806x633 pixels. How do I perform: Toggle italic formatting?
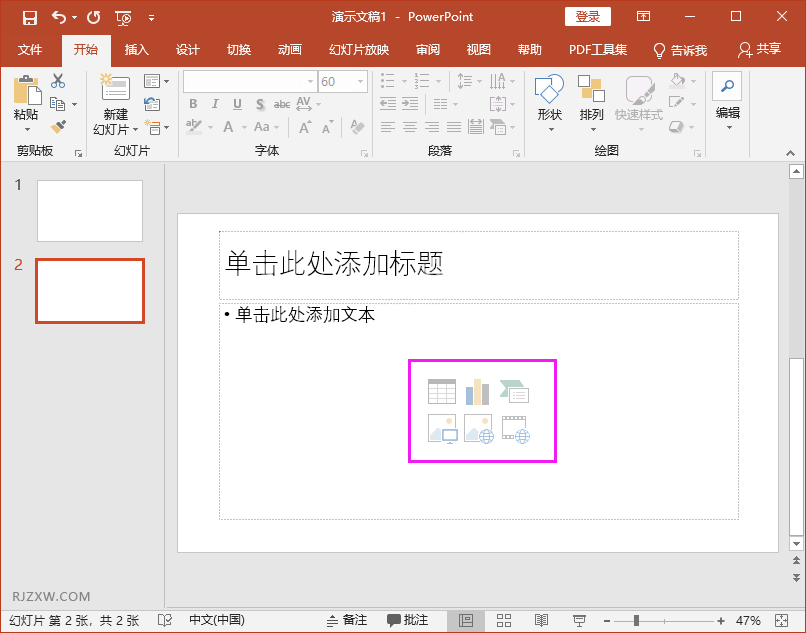(x=214, y=103)
